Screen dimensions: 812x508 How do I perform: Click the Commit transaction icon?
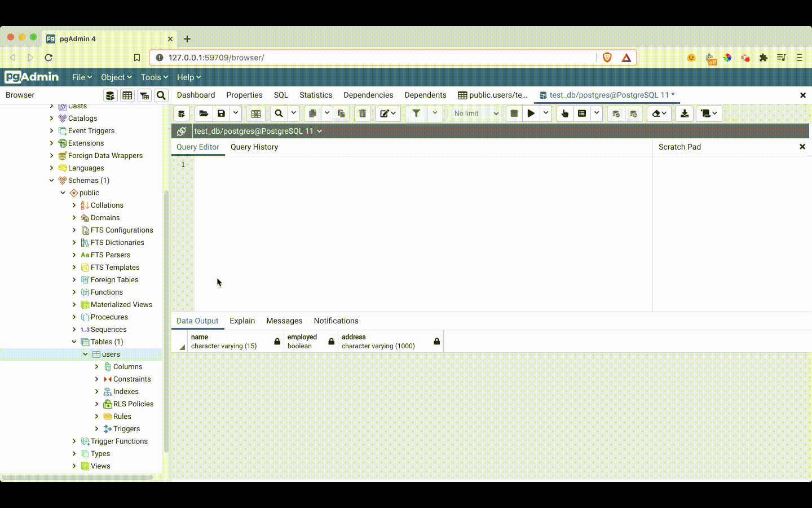pyautogui.click(x=616, y=113)
